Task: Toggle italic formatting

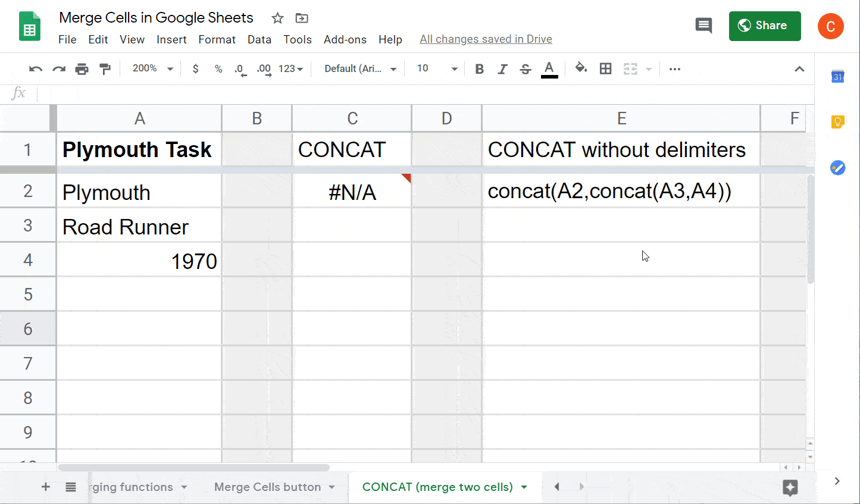Action: click(502, 68)
